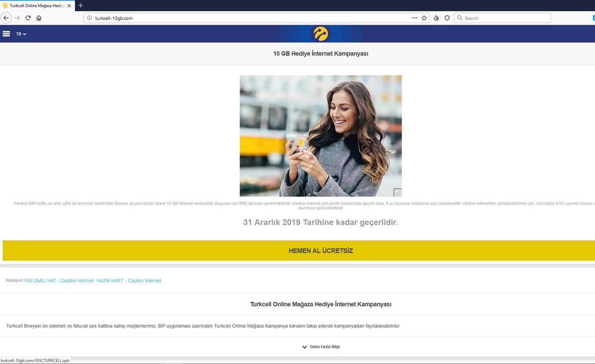Select the Turkcell Online Mağaza tab

pyautogui.click(x=37, y=5)
